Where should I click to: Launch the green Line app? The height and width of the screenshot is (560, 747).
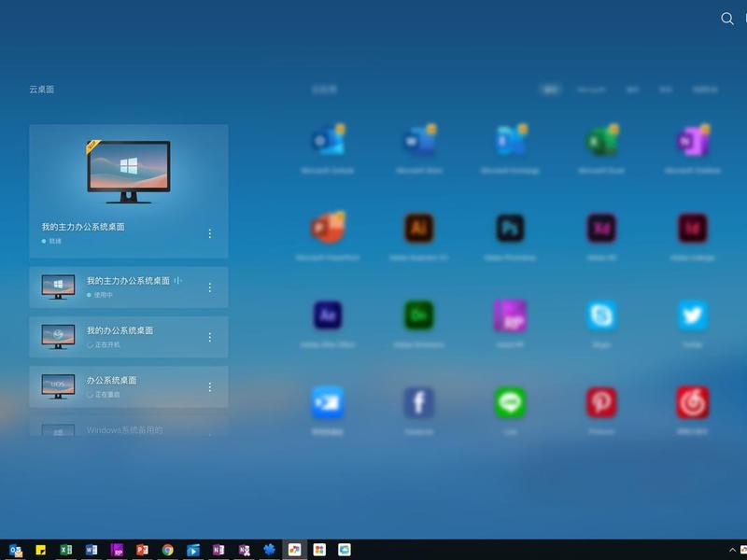(510, 402)
